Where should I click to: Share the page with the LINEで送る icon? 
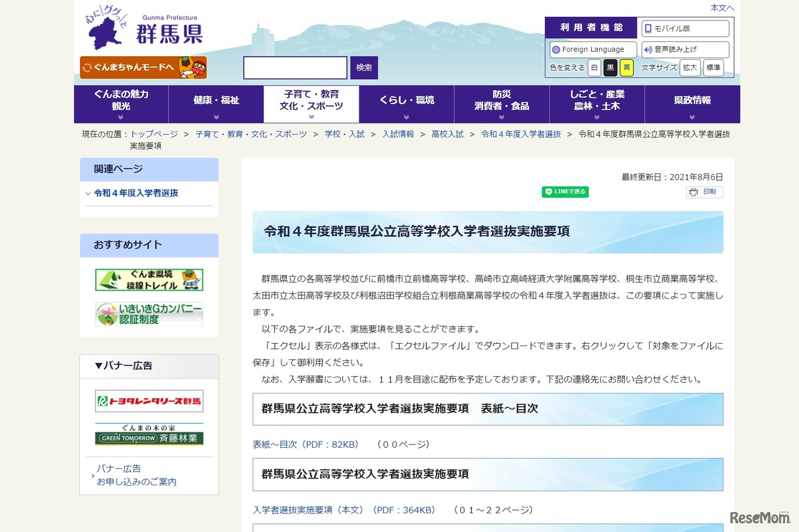(x=564, y=191)
